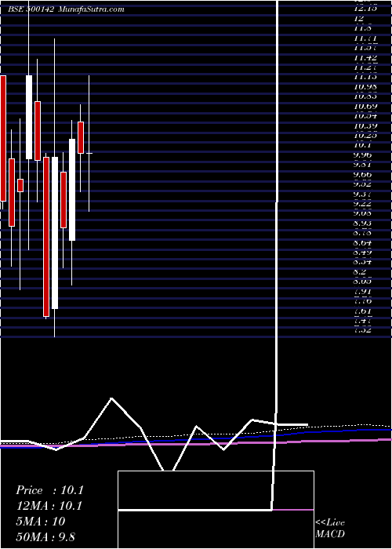
Task: Open the MunafaSutra.com watermark link text
Action: 91,9
